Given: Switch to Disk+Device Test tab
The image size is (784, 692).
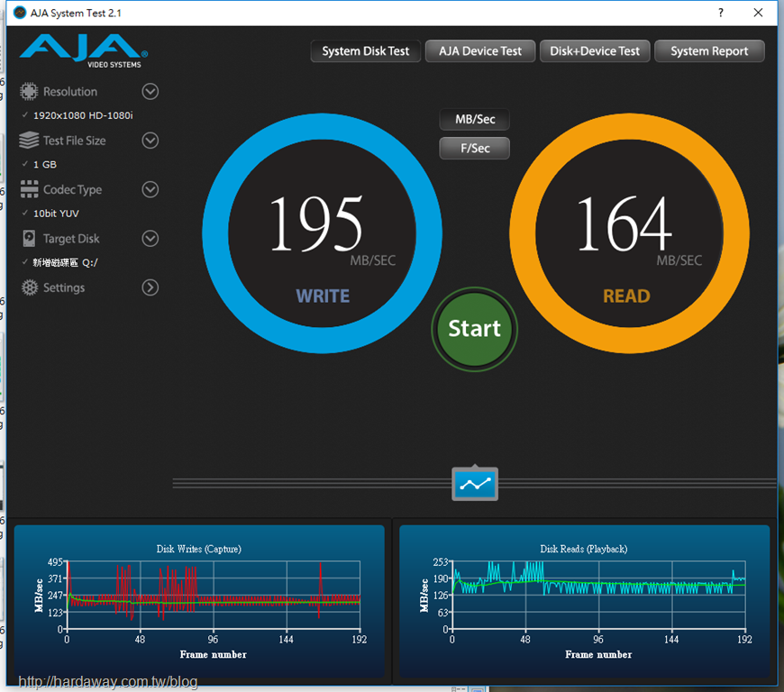Looking at the screenshot, I should [595, 51].
